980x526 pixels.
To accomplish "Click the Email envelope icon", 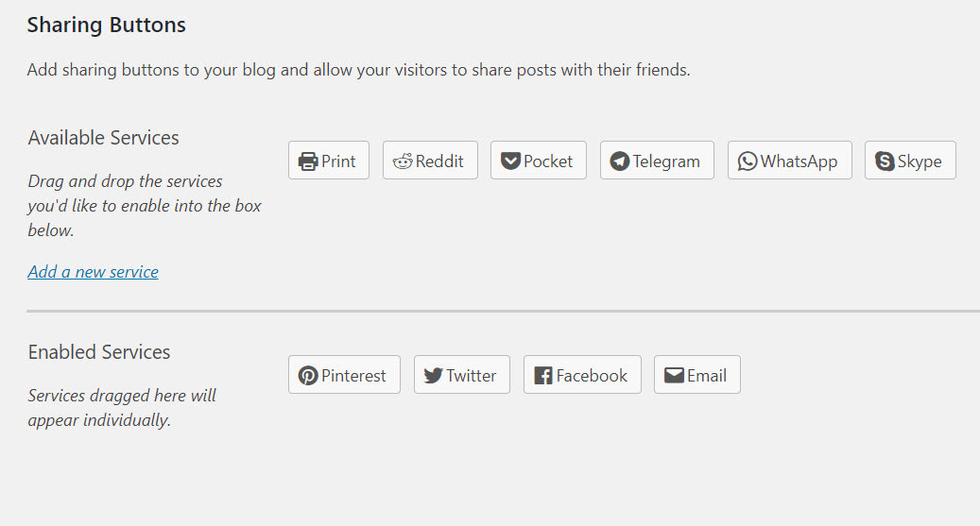I will pyautogui.click(x=674, y=375).
